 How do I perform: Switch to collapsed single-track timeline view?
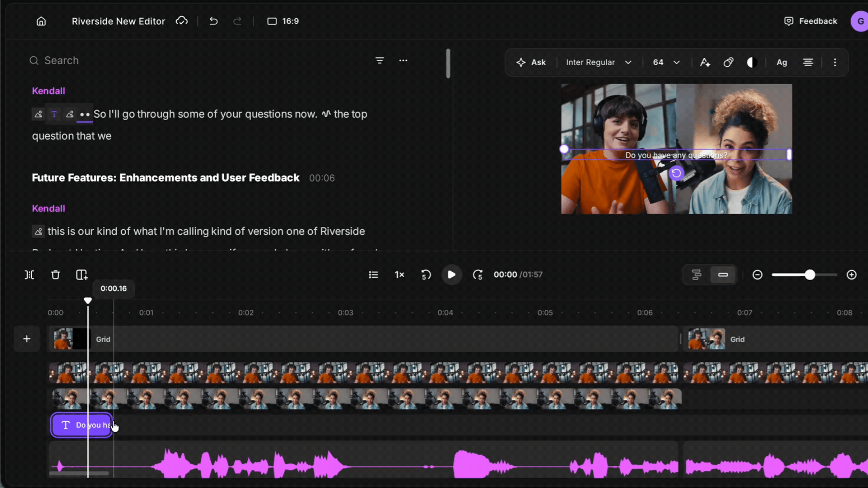tap(723, 275)
